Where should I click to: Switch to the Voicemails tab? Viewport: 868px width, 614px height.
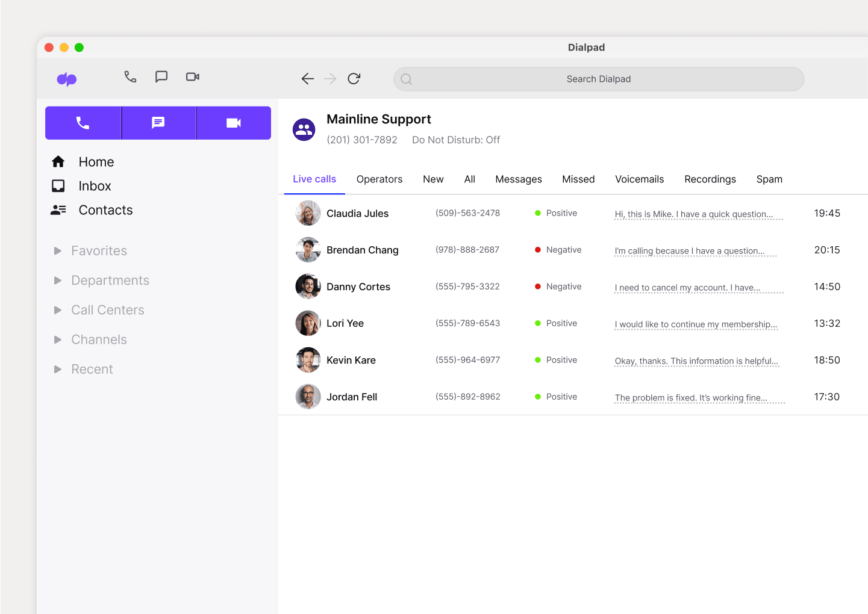pos(639,179)
